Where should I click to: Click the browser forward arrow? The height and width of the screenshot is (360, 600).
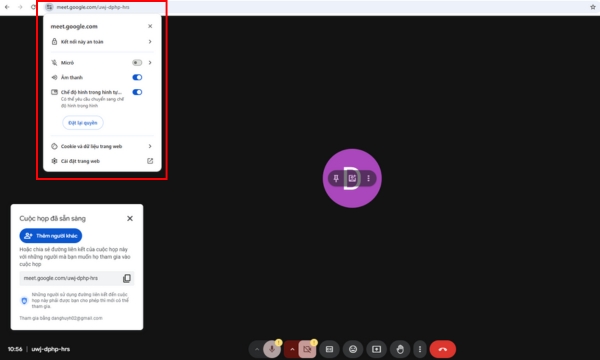click(x=20, y=7)
